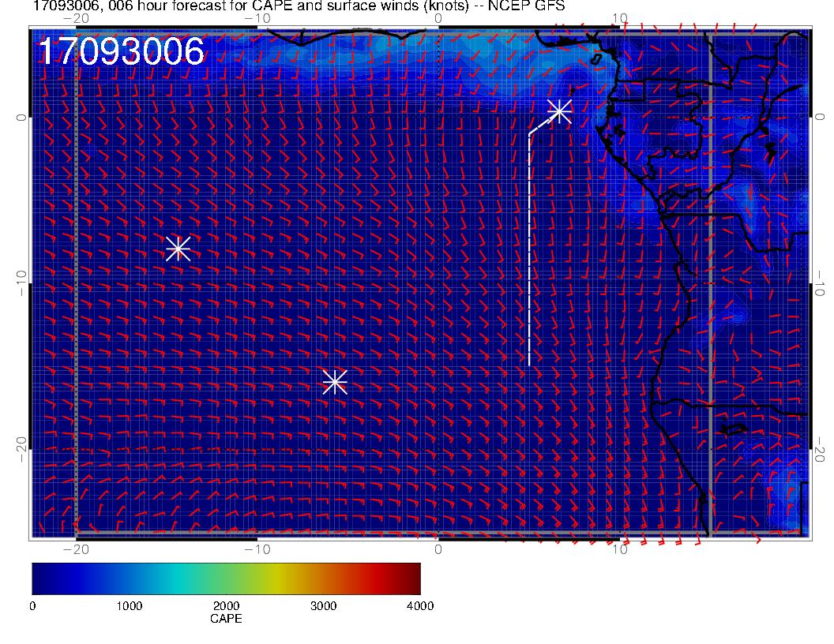The image size is (834, 644).
Task: Click the southernmost white asterisk marker
Action: pyautogui.click(x=335, y=382)
